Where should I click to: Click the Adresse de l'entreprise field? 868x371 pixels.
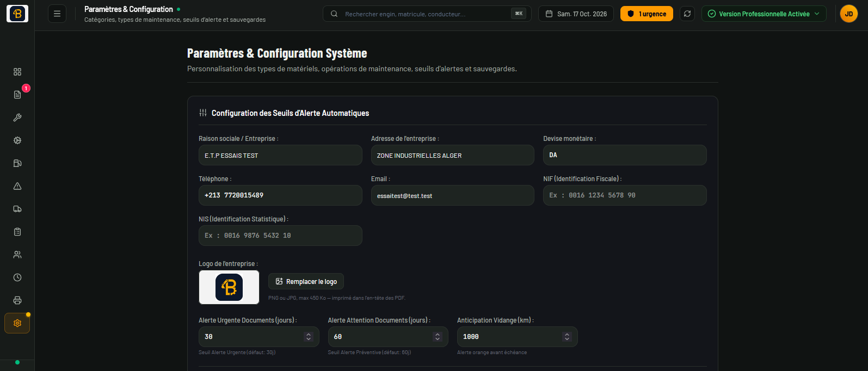point(453,155)
